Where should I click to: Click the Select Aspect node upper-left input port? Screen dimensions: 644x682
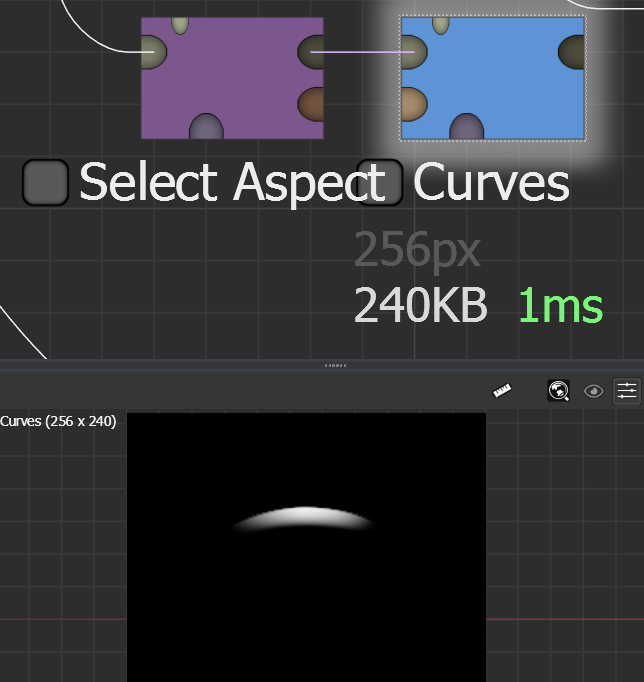(x=154, y=52)
